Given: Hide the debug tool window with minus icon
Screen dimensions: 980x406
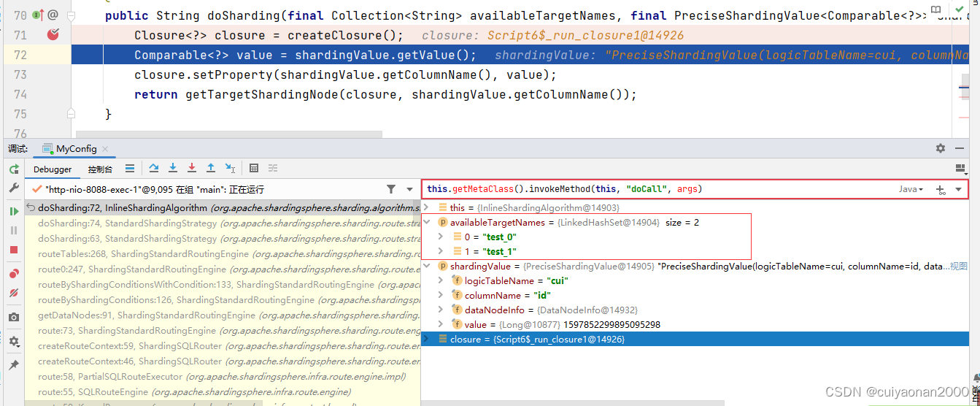Looking at the screenshot, I should point(960,148).
